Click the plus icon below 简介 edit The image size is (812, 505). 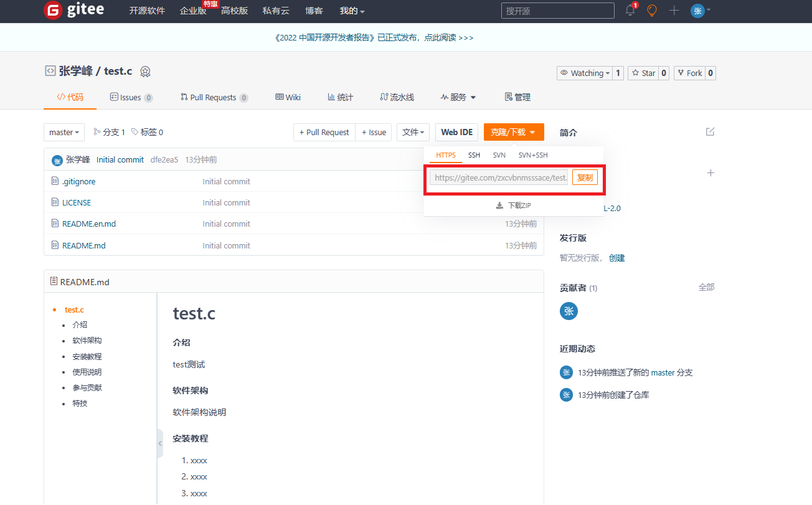click(710, 172)
